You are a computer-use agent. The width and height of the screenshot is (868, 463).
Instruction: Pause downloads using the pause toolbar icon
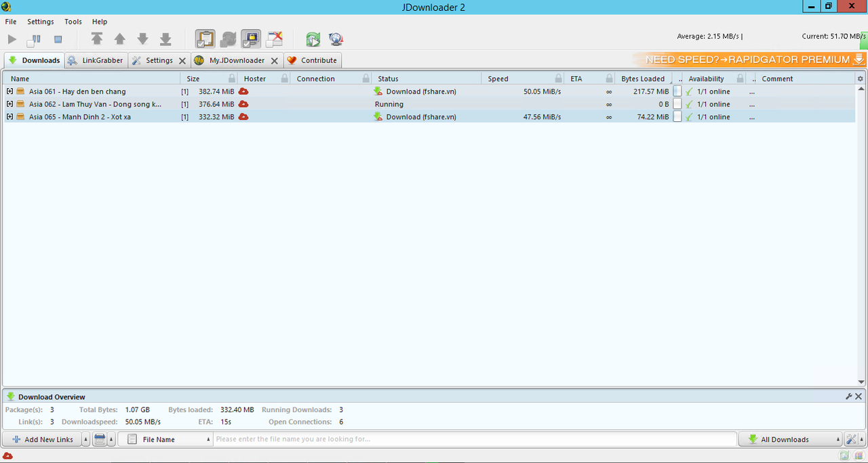click(x=34, y=39)
